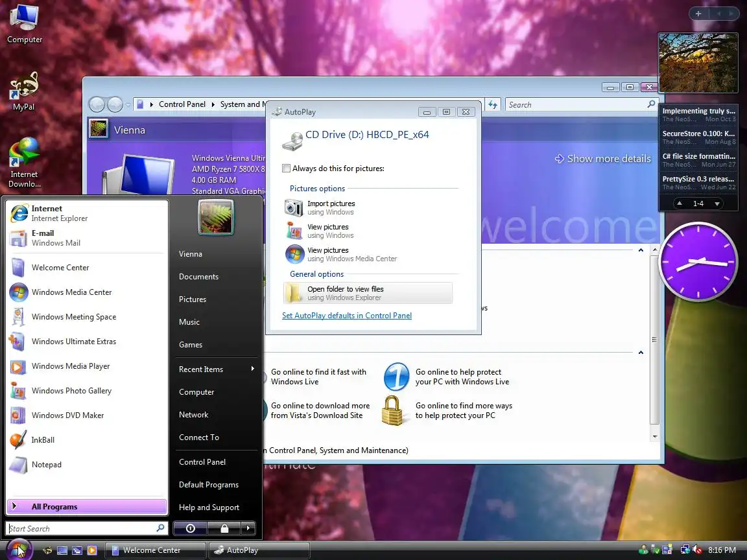The height and width of the screenshot is (560, 747).
Task: Choose Open folder to view files
Action: [368, 293]
